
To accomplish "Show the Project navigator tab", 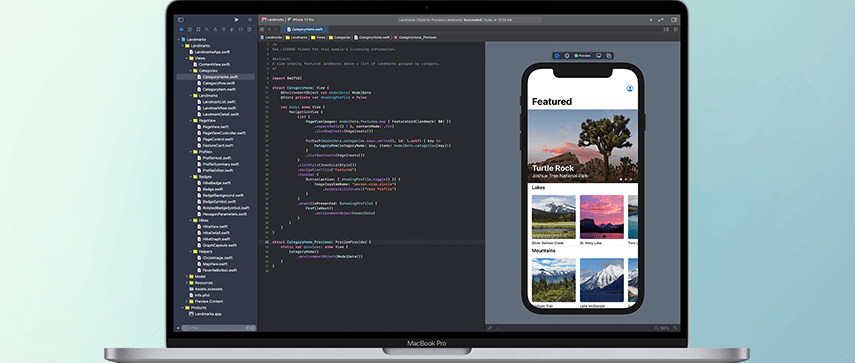I will 181,29.
